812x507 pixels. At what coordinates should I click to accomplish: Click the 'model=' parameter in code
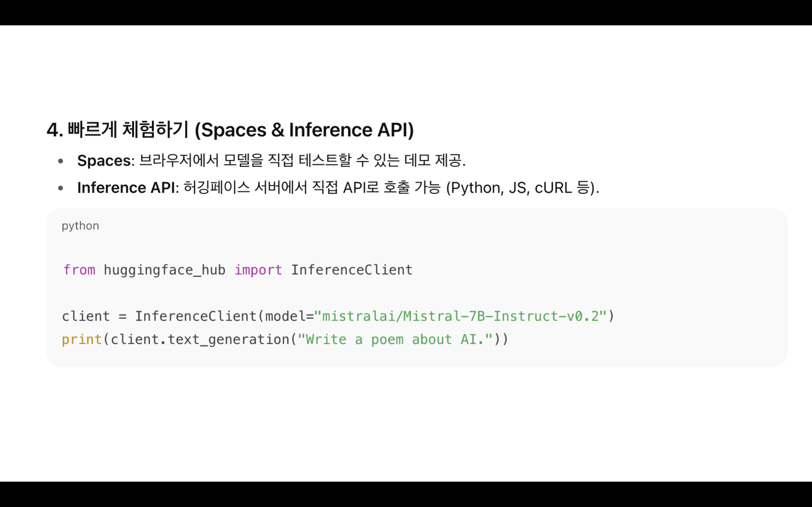pyautogui.click(x=289, y=316)
